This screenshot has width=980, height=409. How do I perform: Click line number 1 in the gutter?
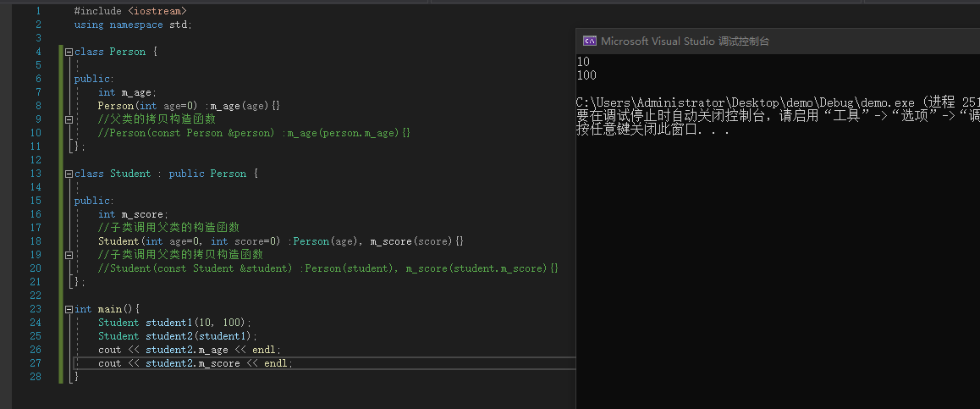(37, 11)
